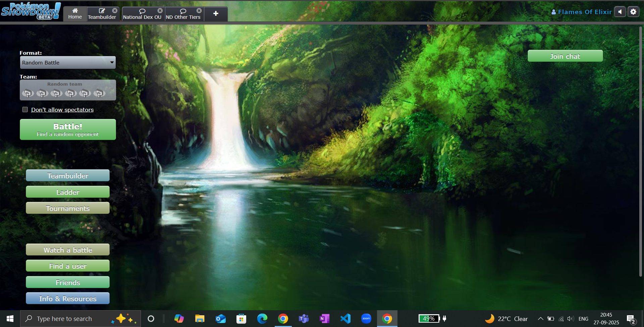Click the Join chat button

[x=565, y=56]
